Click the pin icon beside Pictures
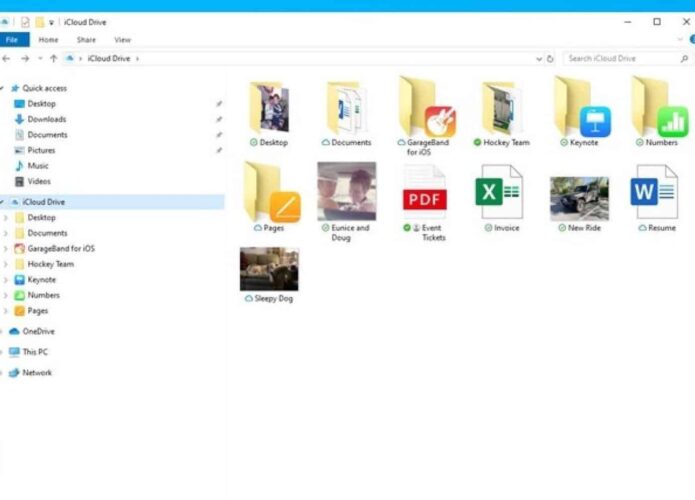695x500 pixels. [219, 150]
